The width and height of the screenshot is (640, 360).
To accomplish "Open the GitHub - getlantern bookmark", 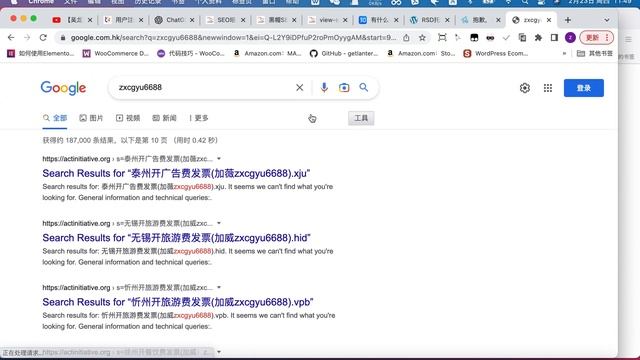I will pos(344,53).
